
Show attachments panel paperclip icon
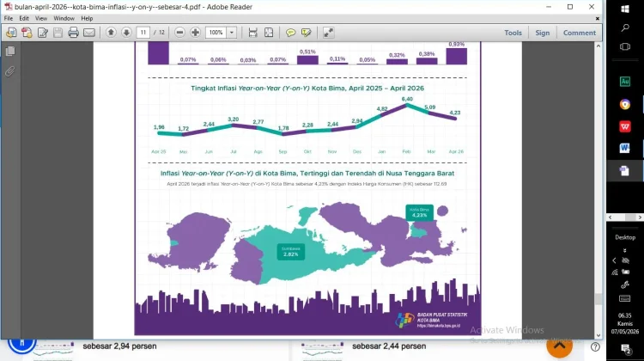(x=10, y=71)
